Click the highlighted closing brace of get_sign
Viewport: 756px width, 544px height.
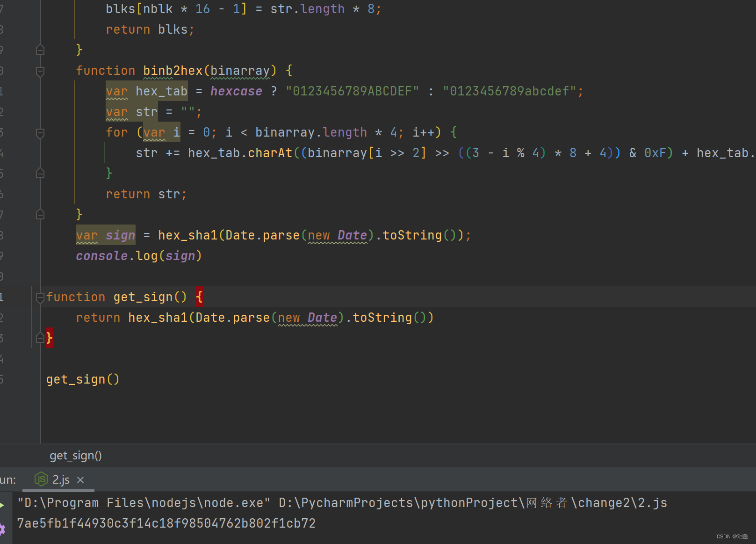click(49, 338)
